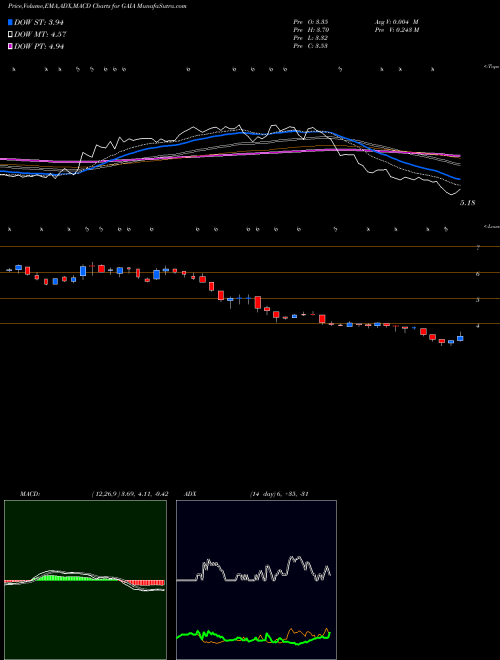Click the price axis label 7
The height and width of the screenshot is (660, 500).
pos(478,248)
